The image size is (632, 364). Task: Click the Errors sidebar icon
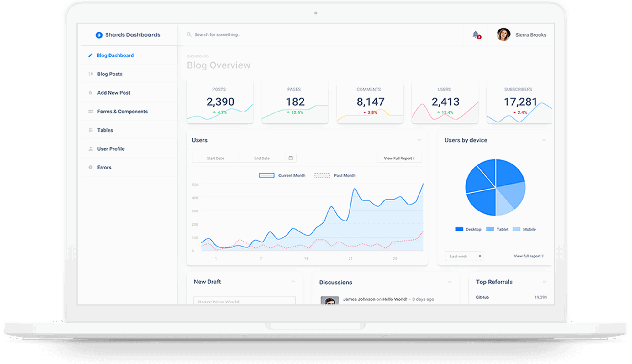point(91,167)
